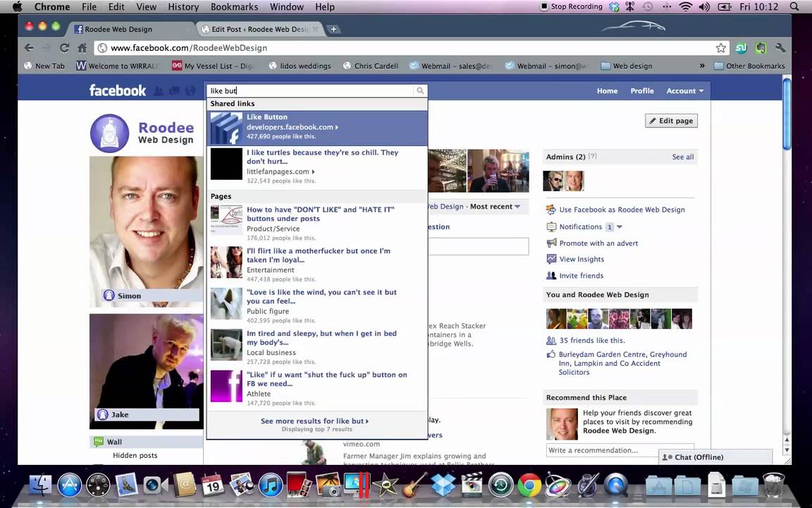
Task: Open the I like turtles search result
Action: pos(317,167)
